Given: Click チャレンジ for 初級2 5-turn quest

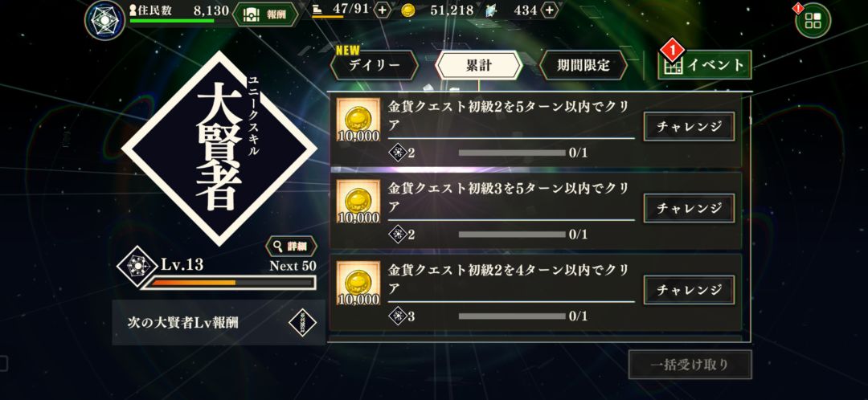Looking at the screenshot, I should 690,126.
